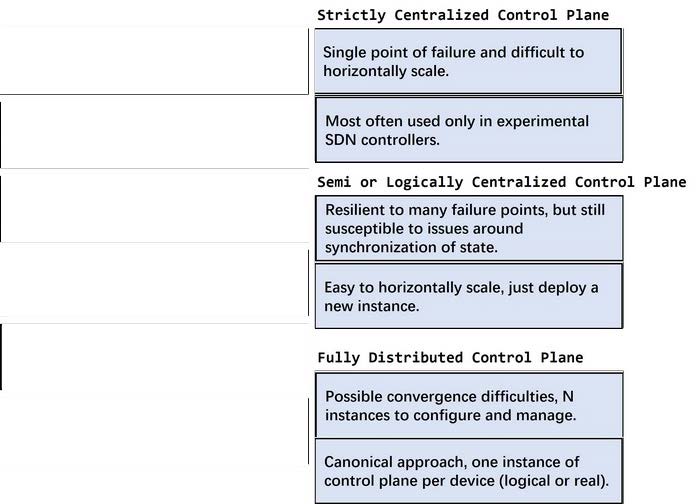
Task: Click empty slot left of 'Possible convergence difficulties'
Action: point(154,357)
